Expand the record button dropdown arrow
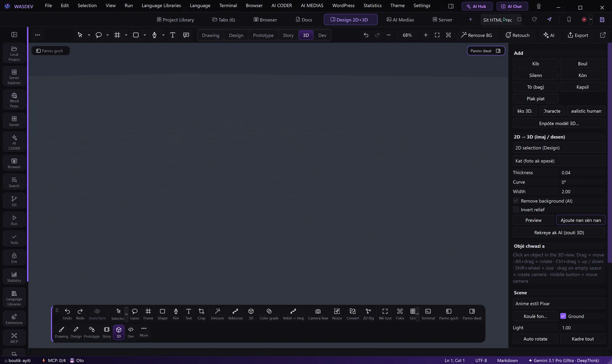This screenshot has height=364, width=612. pyautogui.click(x=591, y=20)
